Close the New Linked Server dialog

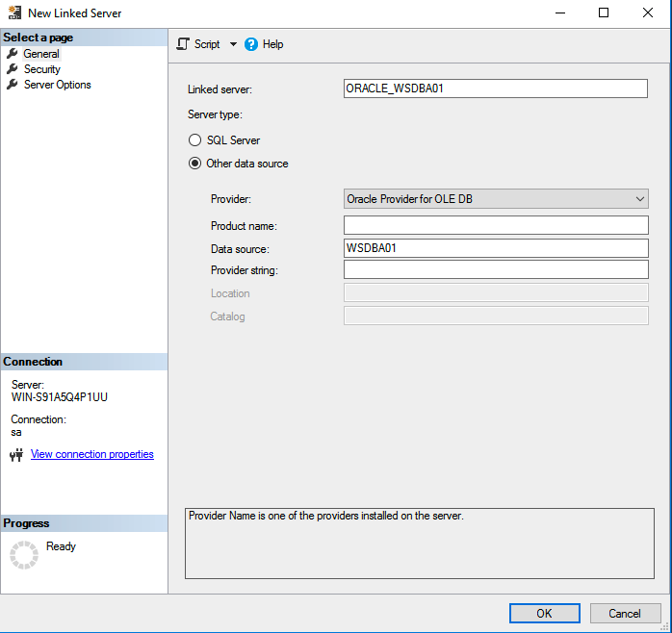[x=648, y=13]
